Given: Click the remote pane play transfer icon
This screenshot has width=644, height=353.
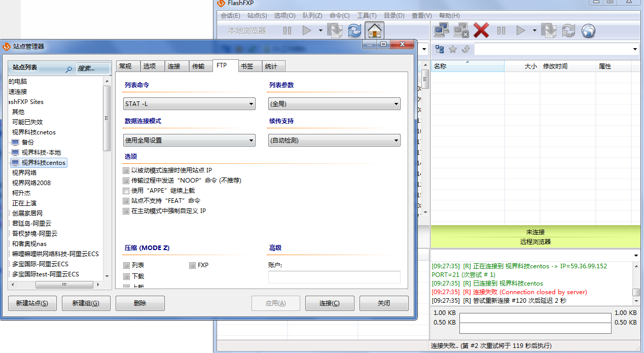Looking at the screenshot, I should pos(520,30).
